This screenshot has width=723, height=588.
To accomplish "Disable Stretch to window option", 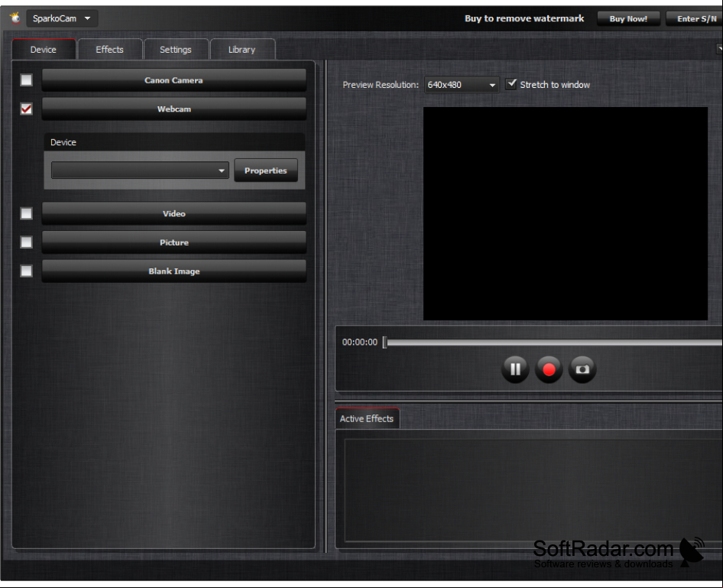I will [x=511, y=84].
